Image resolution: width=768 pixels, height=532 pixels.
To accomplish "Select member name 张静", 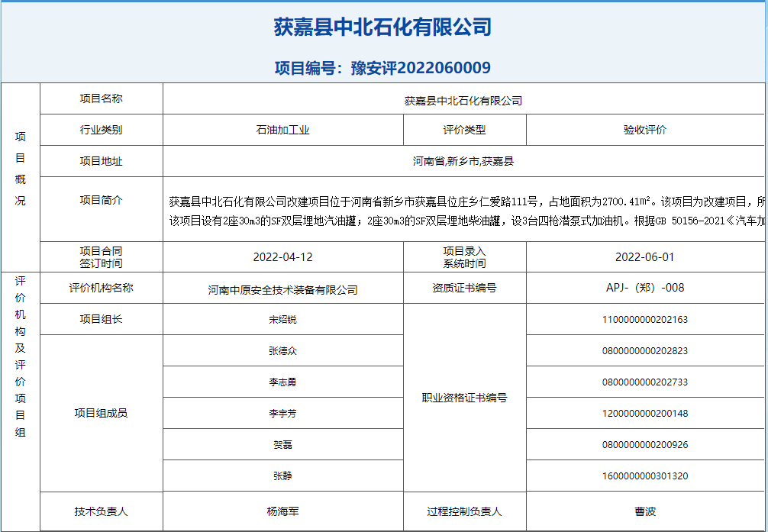I will tap(282, 476).
